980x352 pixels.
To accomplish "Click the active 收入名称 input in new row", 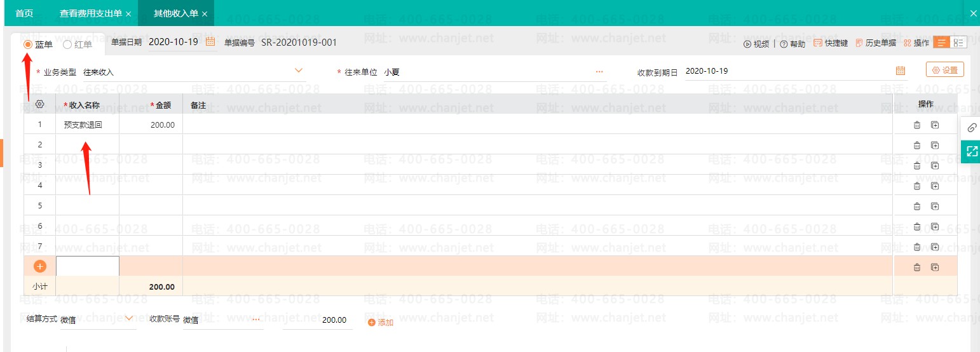I will click(x=87, y=266).
